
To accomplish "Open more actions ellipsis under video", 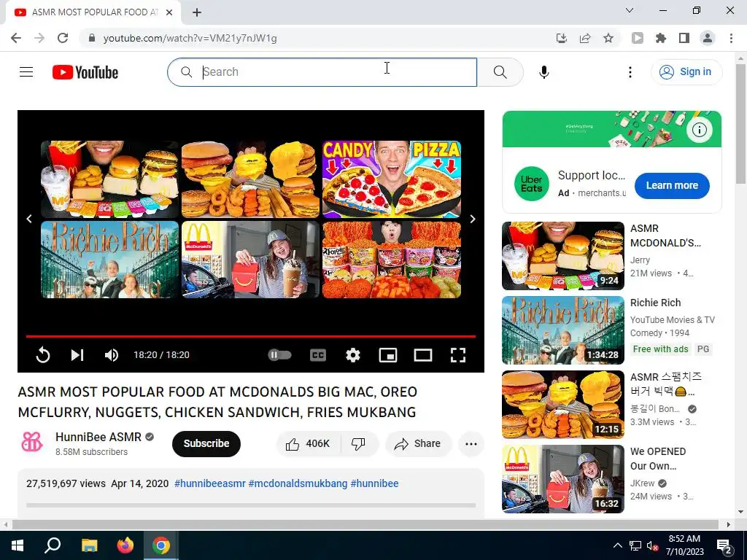I will tap(471, 444).
